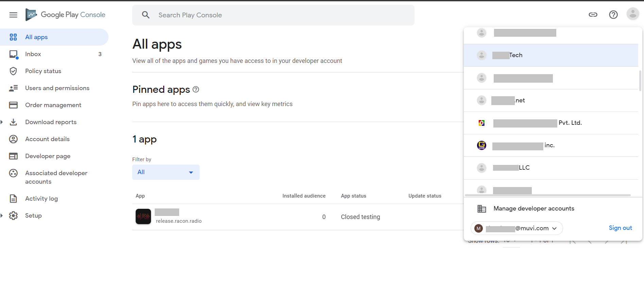Open Activity log
Viewport: 644px width, 303px height.
pyautogui.click(x=54, y=199)
